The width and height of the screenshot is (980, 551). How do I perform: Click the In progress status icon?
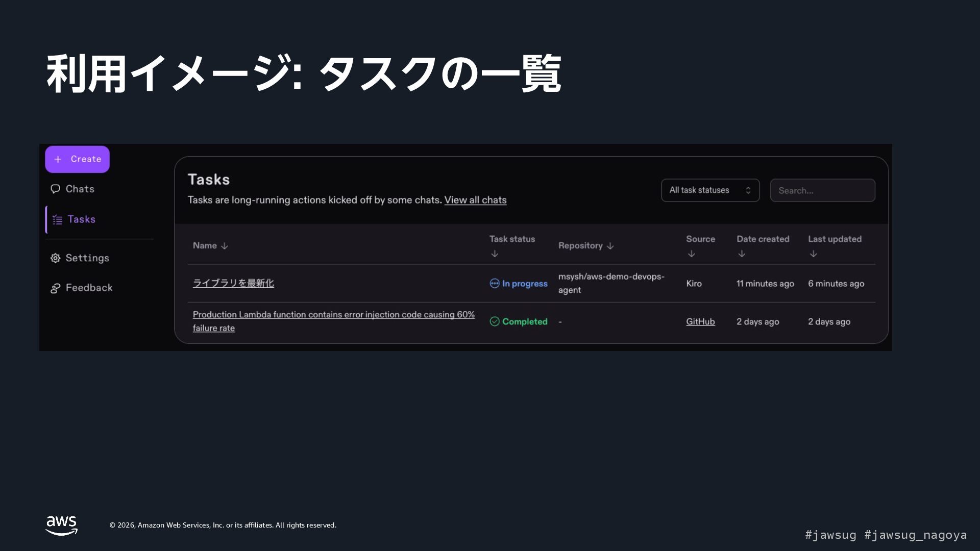(494, 284)
